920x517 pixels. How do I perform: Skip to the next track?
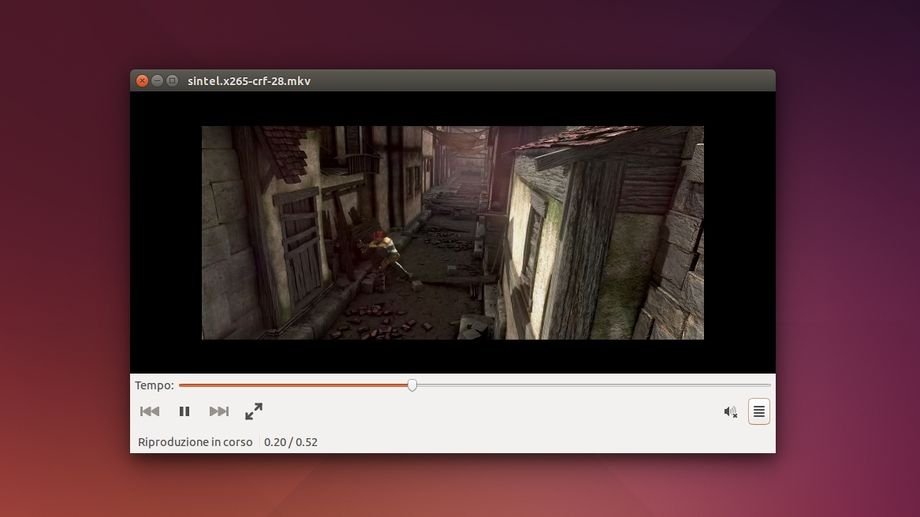[219, 411]
